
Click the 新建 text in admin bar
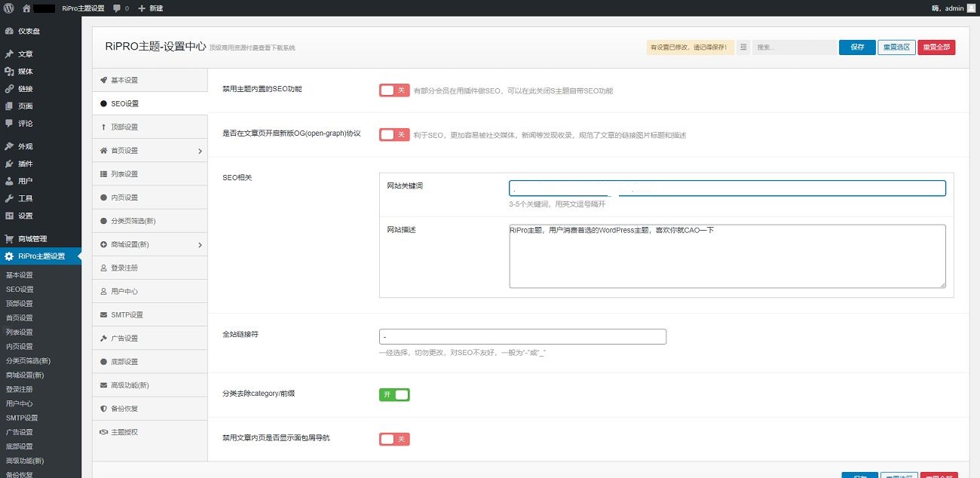pos(155,8)
